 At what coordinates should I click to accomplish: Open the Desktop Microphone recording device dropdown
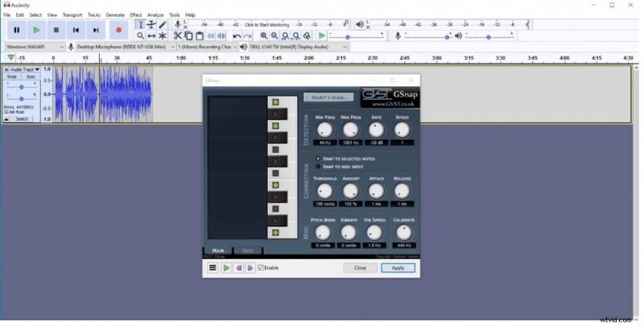tap(126, 47)
